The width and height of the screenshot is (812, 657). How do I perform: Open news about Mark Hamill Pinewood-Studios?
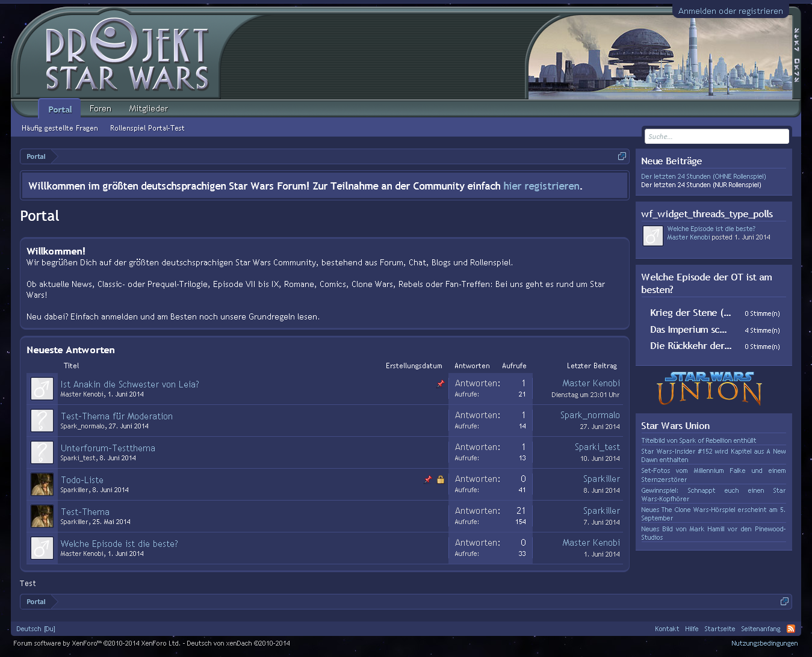pyautogui.click(x=713, y=533)
